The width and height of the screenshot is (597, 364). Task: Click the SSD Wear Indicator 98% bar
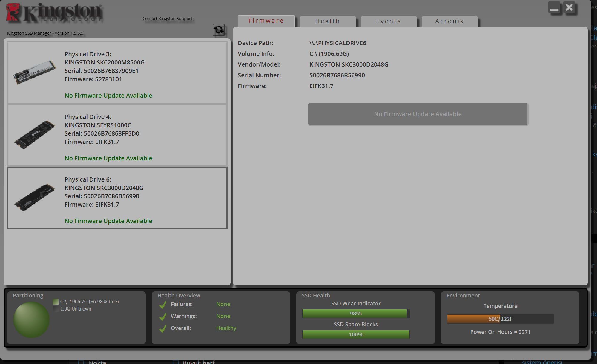[x=356, y=314]
